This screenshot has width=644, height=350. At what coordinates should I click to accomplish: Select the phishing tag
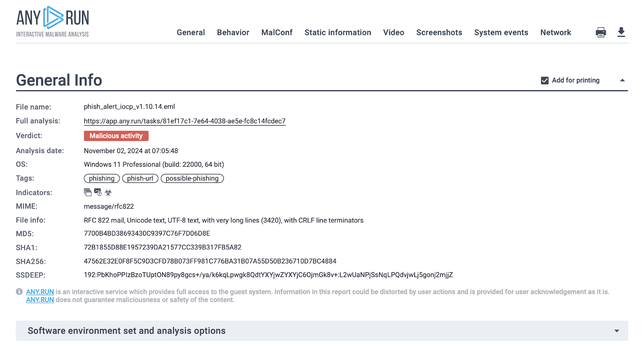tap(102, 178)
